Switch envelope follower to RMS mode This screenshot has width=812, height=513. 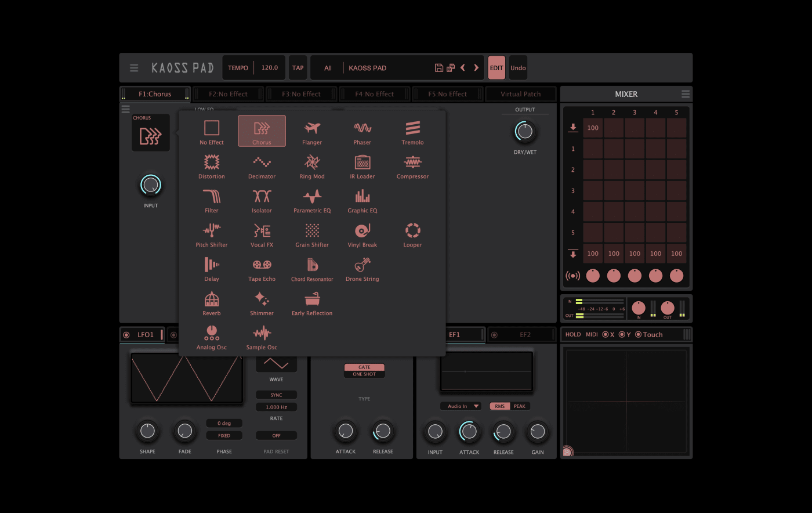[x=500, y=406]
